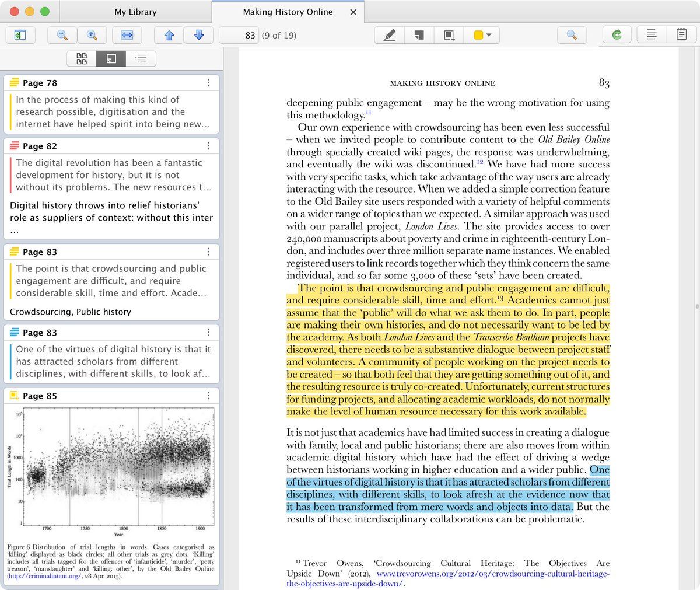Image resolution: width=700 pixels, height=590 pixels.
Task: Open annotation color dropdown arrow
Action: (489, 35)
